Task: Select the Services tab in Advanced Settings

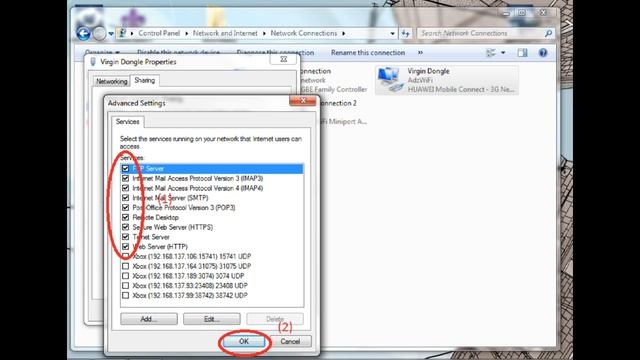Action: (127, 122)
